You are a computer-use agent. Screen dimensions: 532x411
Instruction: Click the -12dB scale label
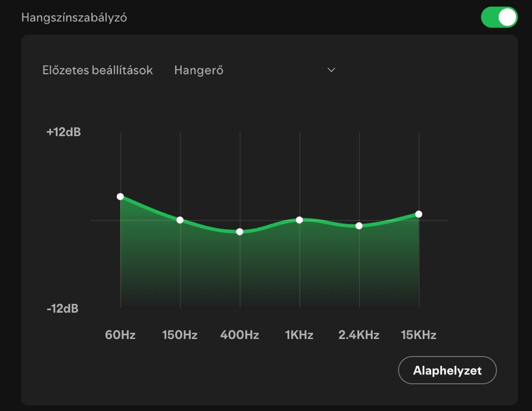62,309
